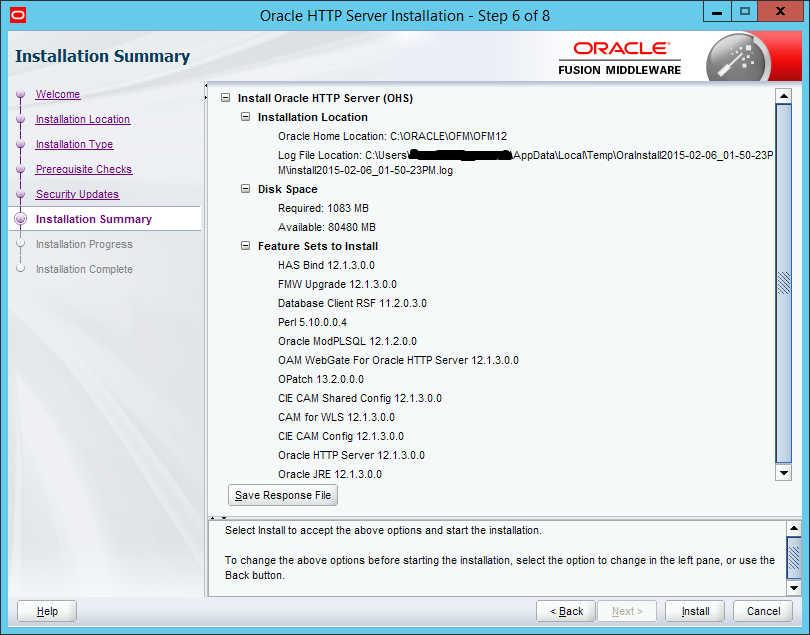Click the Back button
Screen dimensions: 810x635
point(566,611)
